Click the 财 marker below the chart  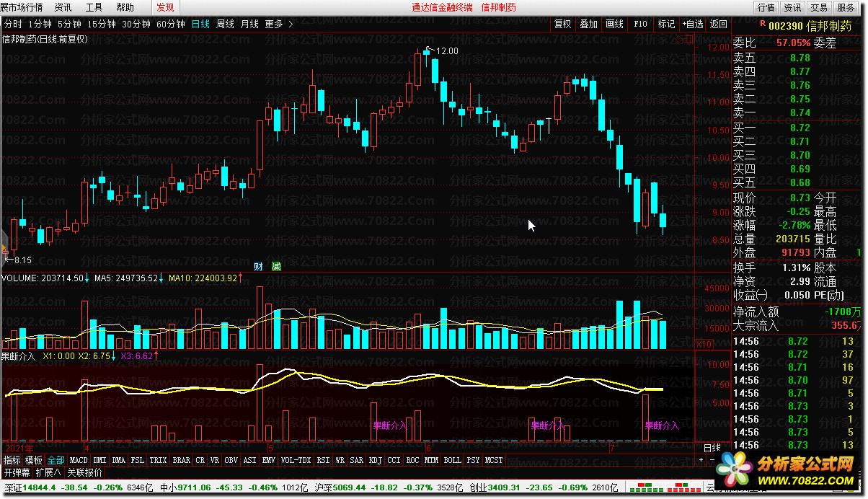point(258,267)
